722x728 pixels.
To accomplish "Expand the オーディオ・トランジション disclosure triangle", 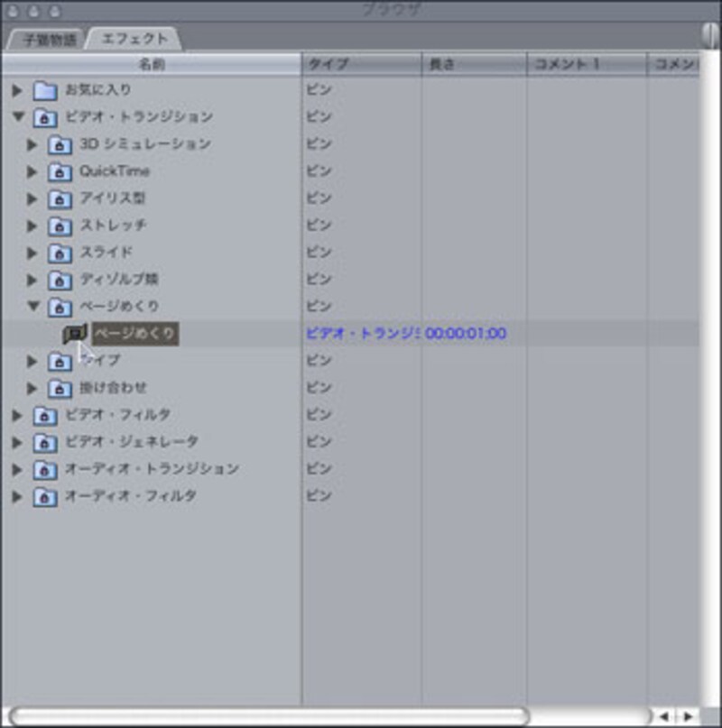I will click(x=17, y=469).
